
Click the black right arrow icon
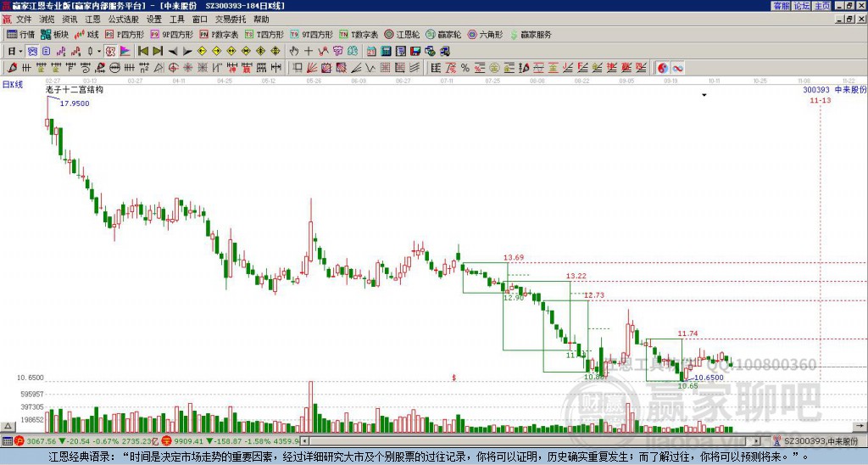click(x=187, y=52)
